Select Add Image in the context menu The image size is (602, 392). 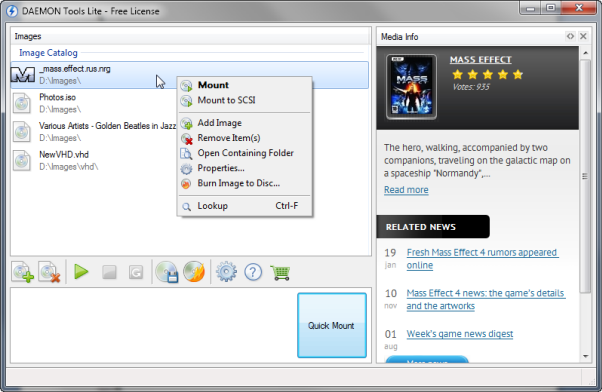[245, 123]
